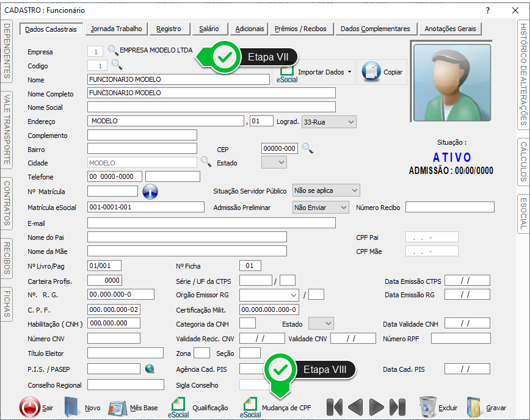Switch to the Jornada Trabalho tab

pyautogui.click(x=116, y=29)
